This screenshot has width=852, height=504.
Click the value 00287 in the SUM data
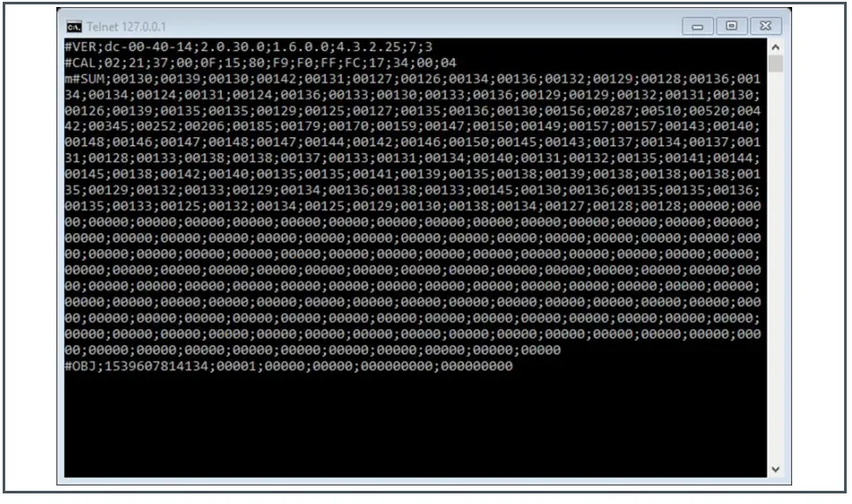click(613, 111)
